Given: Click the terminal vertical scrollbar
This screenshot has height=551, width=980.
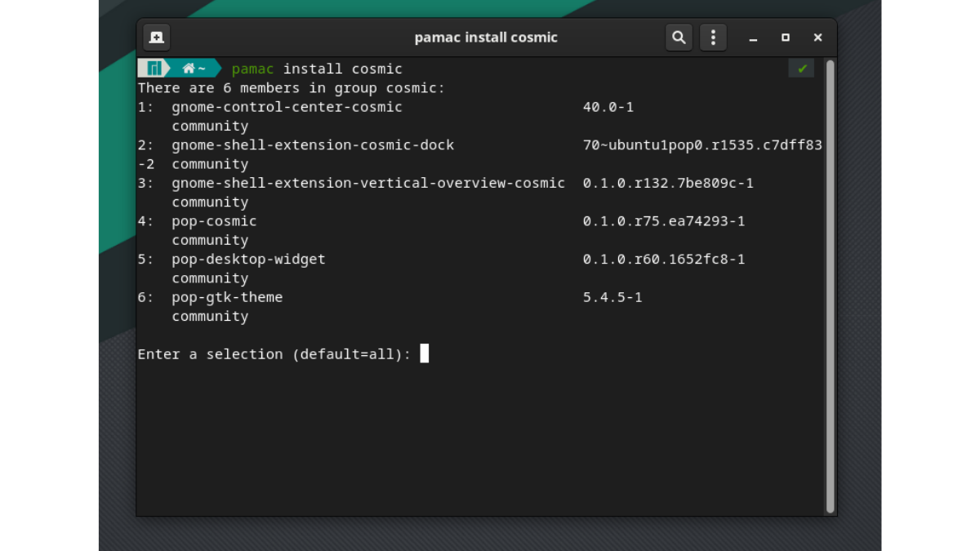Looking at the screenshot, I should pyautogui.click(x=830, y=286).
